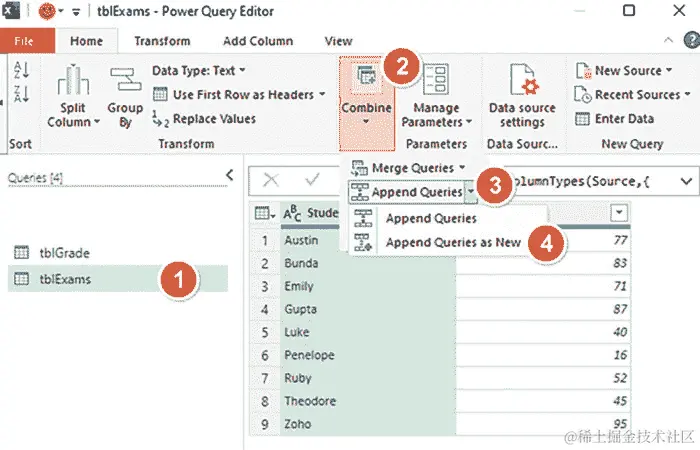Select tblExams query
700x450 pixels.
(x=118, y=279)
